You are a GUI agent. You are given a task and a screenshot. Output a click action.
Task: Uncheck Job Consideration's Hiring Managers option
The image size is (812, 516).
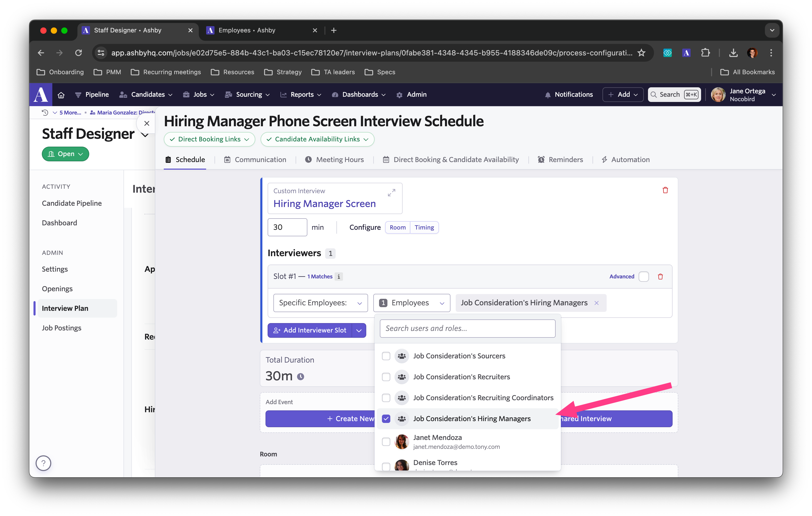[386, 418]
